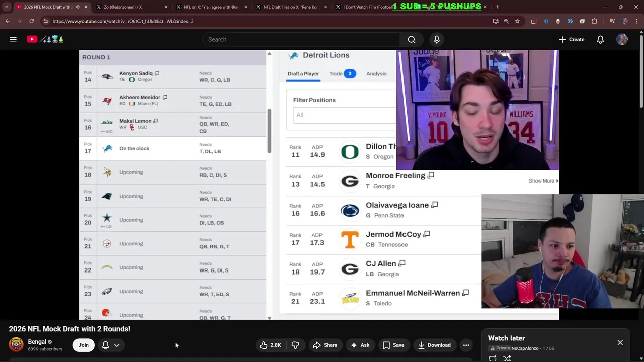Image resolution: width=644 pixels, height=362 pixels.
Task: Open the Bengal channel name link
Action: click(37, 342)
